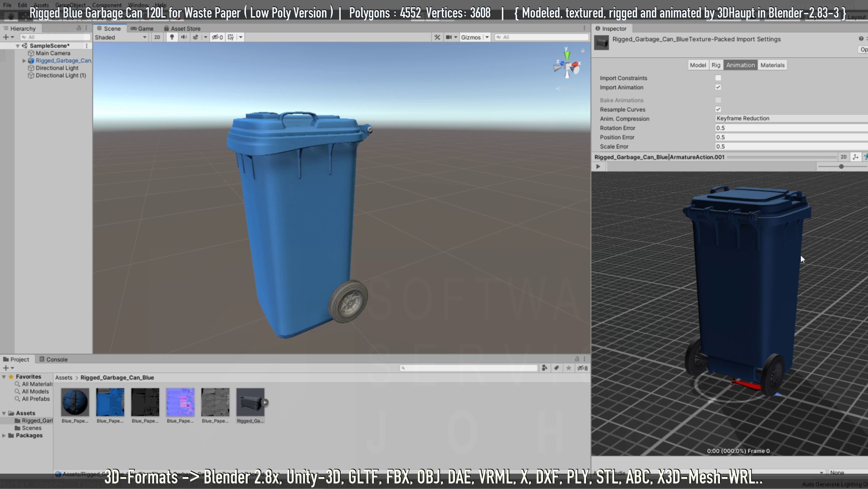Expand the Rigged_Ga... asset arrow button
This screenshot has height=489, width=868.
pos(265,402)
